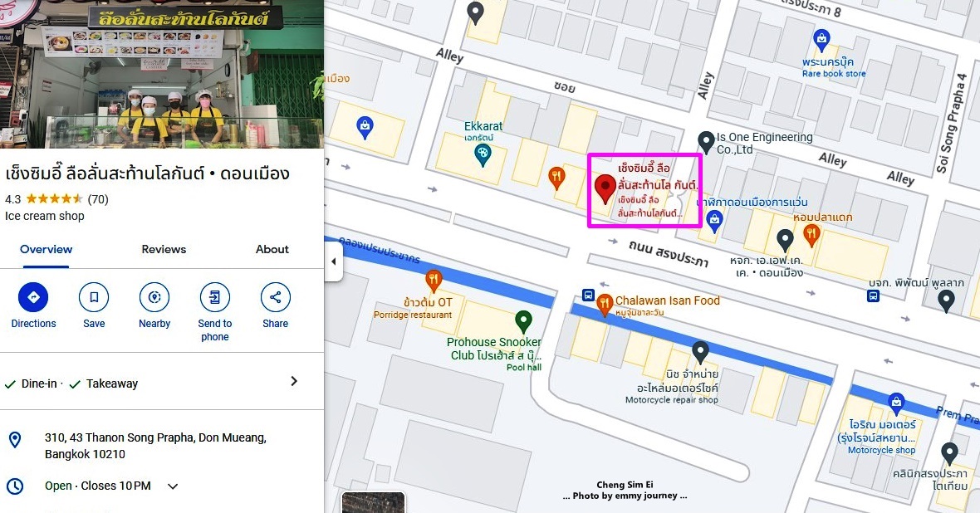
Task: Open Chalawan Isan Food restaurant pin
Action: pyautogui.click(x=604, y=305)
